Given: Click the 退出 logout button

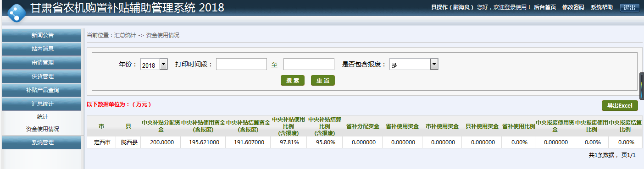Looking at the screenshot, I should click(630, 7).
